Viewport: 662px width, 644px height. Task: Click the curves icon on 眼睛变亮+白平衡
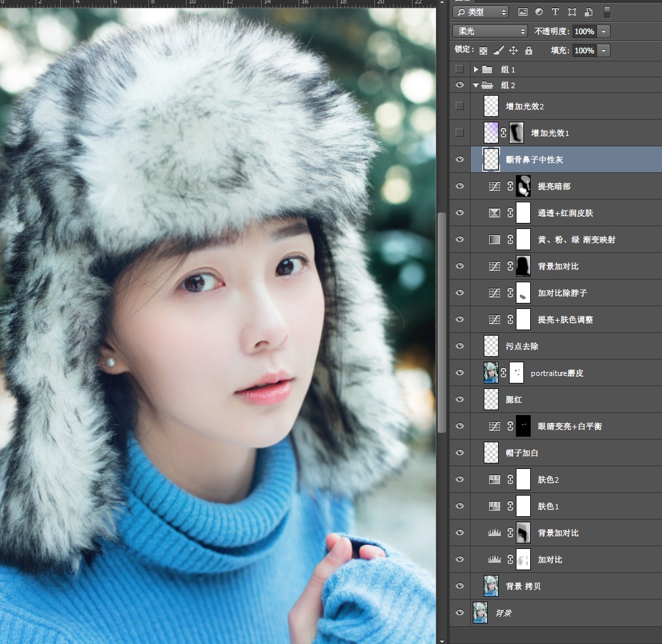(x=495, y=426)
